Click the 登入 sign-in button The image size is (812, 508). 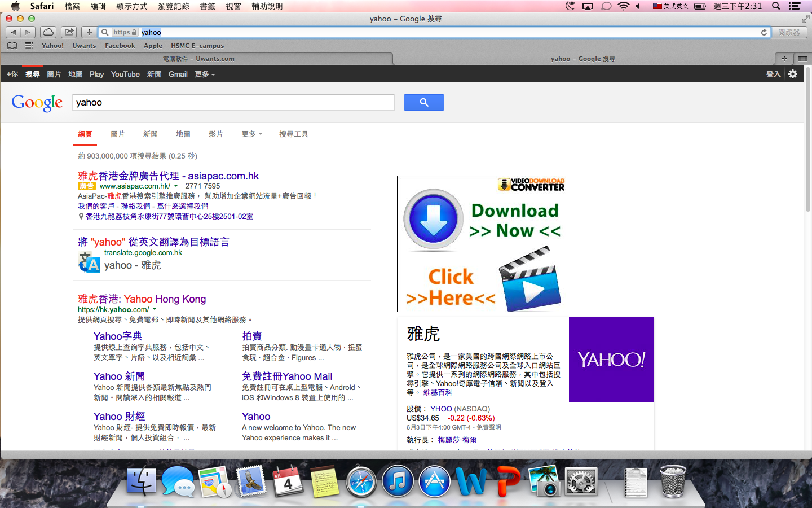pos(773,74)
